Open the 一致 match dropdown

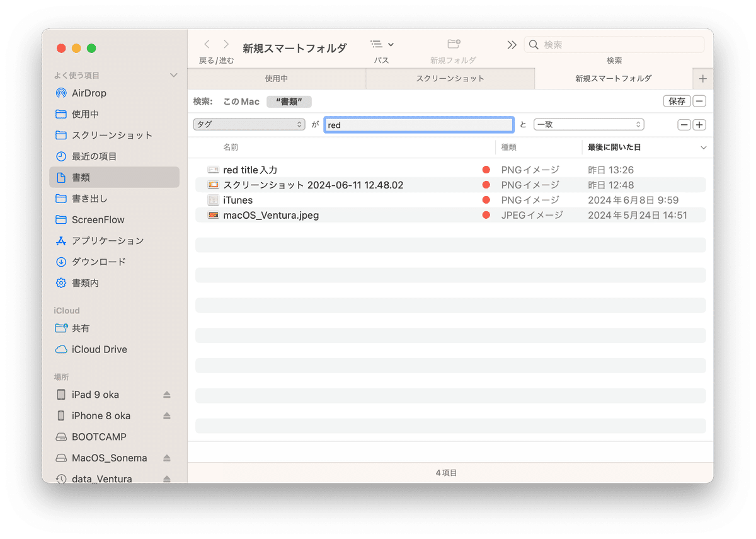tap(588, 125)
